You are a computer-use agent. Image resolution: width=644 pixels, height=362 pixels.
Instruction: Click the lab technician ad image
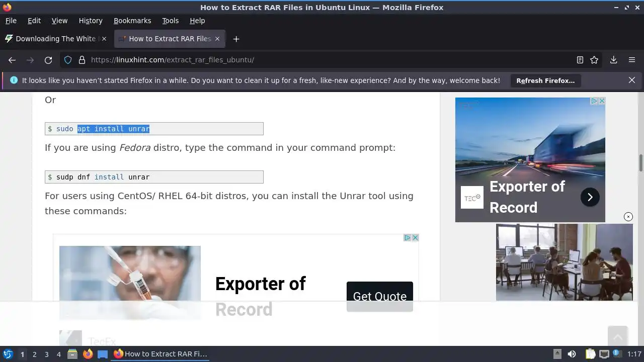click(130, 283)
